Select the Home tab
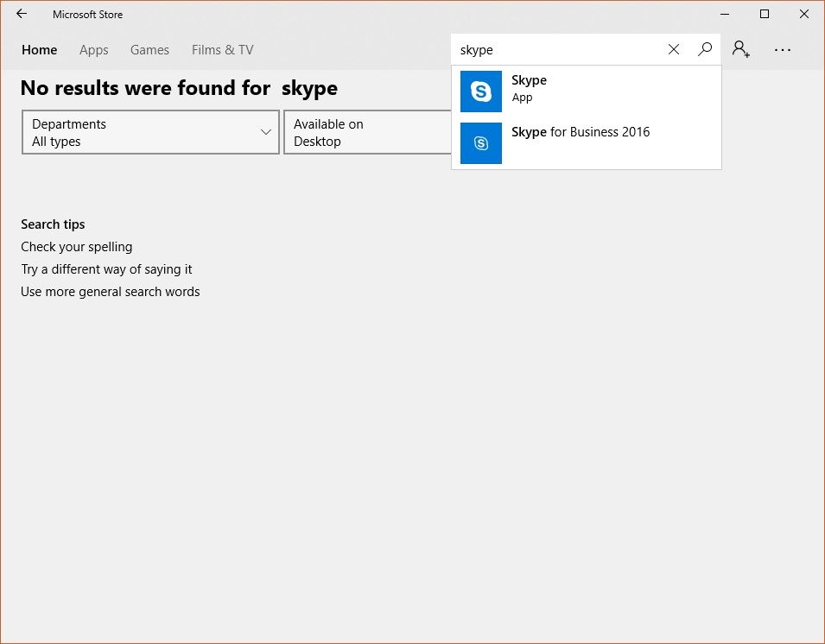Image resolution: width=825 pixels, height=644 pixels. tap(39, 49)
